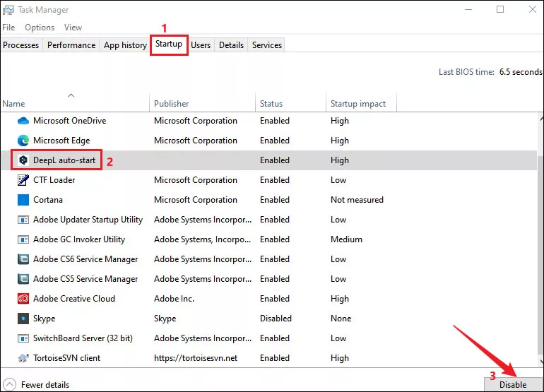Click the vertical scrollbar up arrow
Screen dimensions: 544x392
point(542,118)
